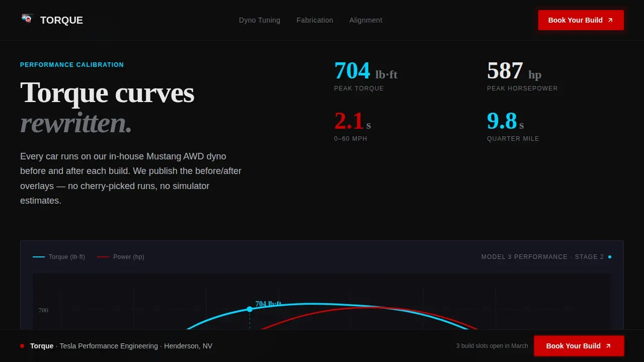Click the 704 lb·ft peak torque stat
Viewport: 644px width, 362px height.
pos(366,76)
